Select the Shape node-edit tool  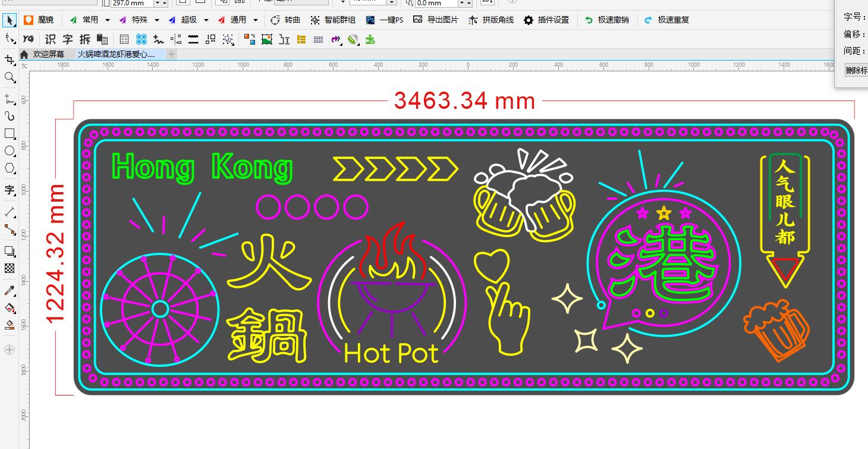coord(10,39)
